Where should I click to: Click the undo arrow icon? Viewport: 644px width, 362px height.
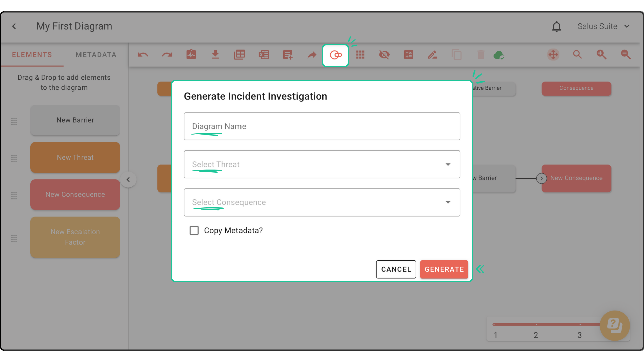click(x=143, y=55)
